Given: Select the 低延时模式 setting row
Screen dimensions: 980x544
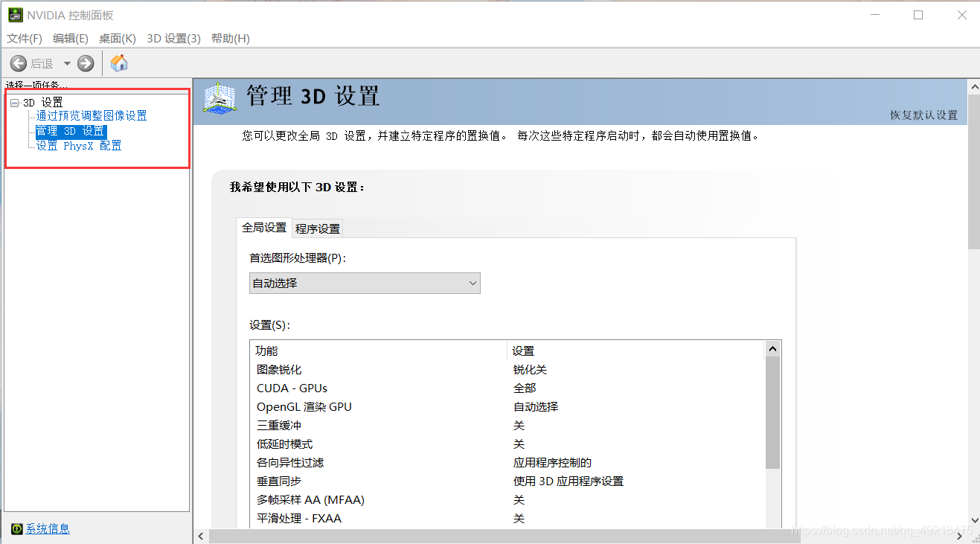Looking at the screenshot, I should tap(507, 444).
